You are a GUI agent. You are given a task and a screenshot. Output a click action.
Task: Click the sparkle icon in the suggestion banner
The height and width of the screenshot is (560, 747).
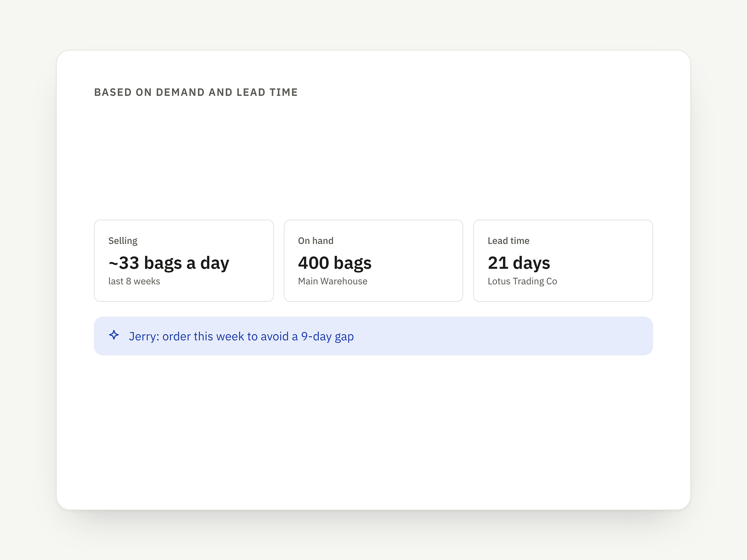(x=114, y=335)
